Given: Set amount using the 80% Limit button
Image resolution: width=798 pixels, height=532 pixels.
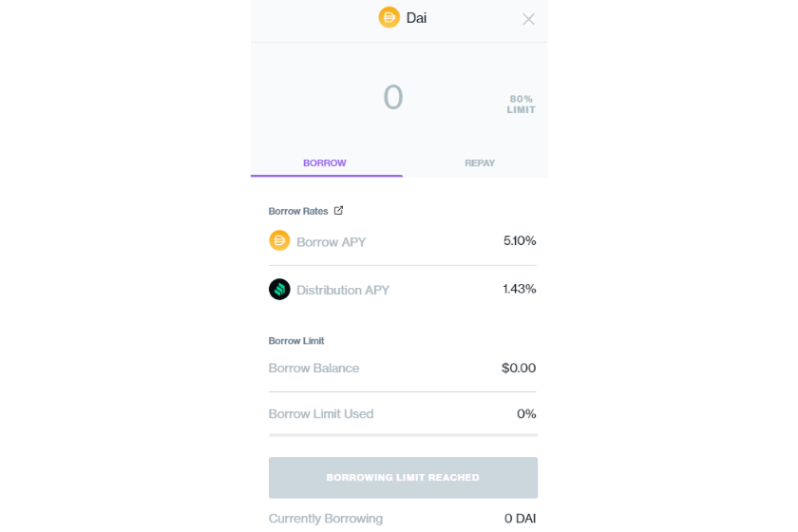Looking at the screenshot, I should 522,104.
